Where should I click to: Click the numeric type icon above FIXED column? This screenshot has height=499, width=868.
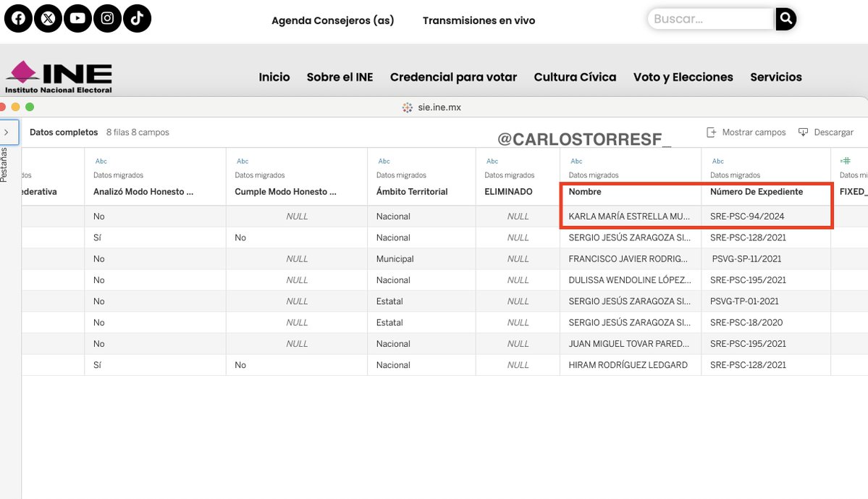point(846,162)
